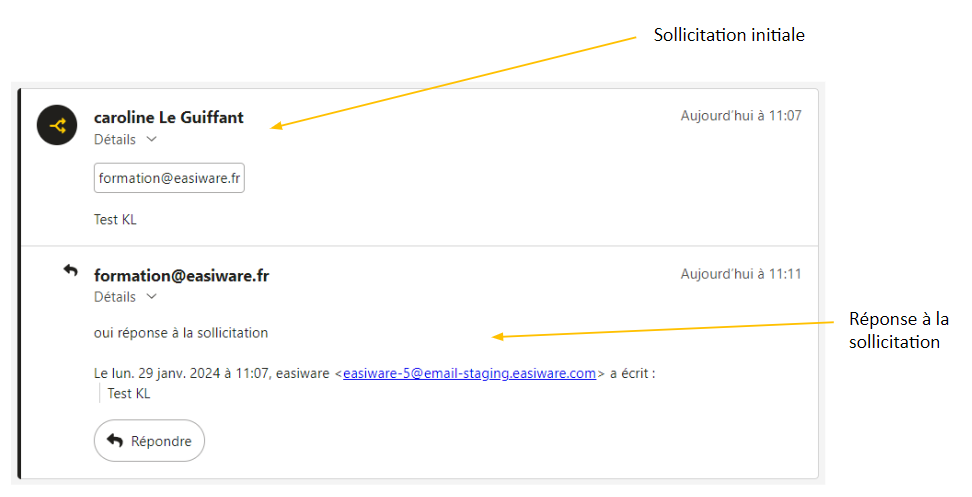Click the sender name caroline Le Guiffant
This screenshot has height=497, width=972.
168,118
